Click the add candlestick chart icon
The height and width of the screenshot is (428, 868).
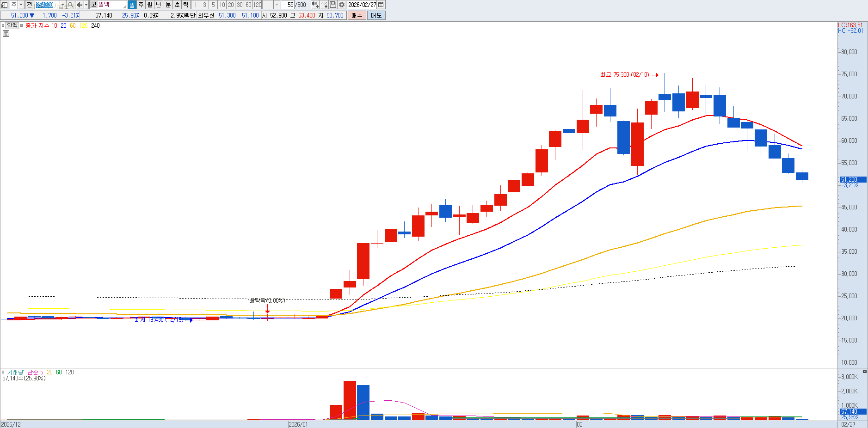(315, 5)
